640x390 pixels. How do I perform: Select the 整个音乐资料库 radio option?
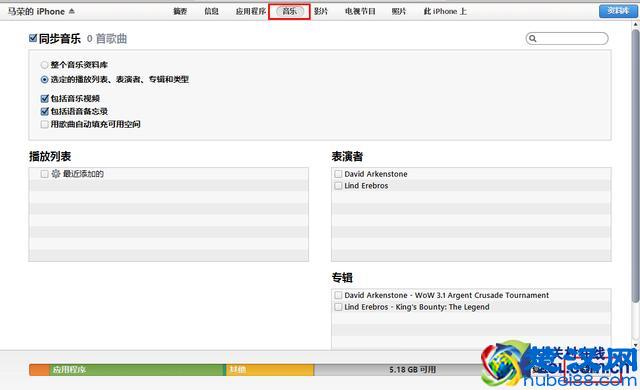(x=44, y=65)
